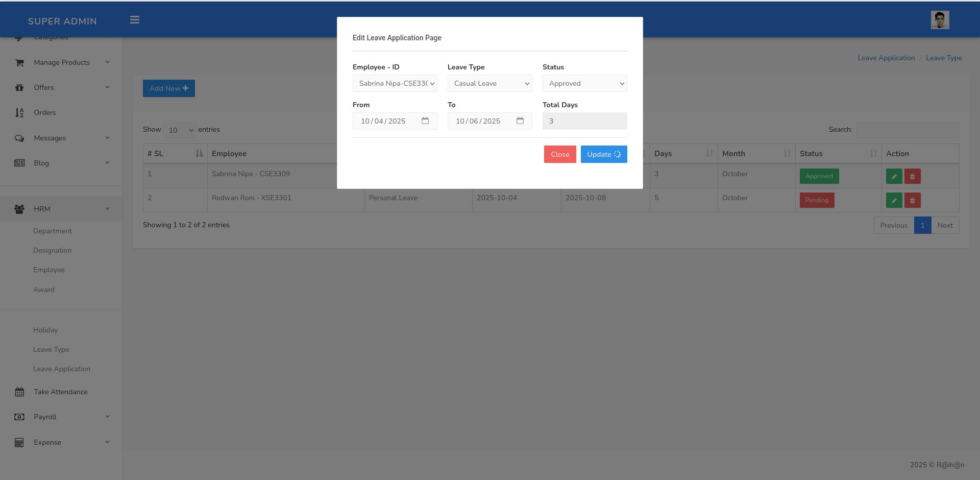
Task: Collapse the HRM menu chevron
Action: point(107,209)
